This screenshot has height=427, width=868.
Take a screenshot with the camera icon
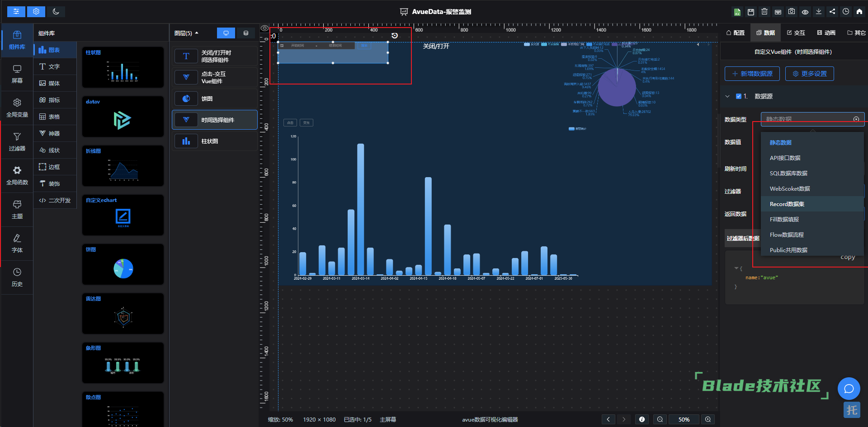[x=792, y=12]
